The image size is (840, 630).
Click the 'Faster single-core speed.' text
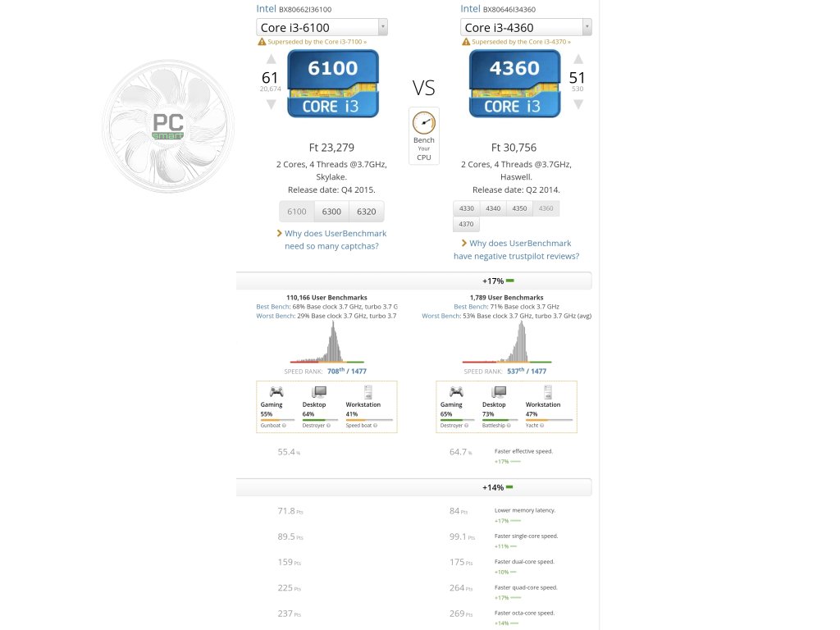526,536
